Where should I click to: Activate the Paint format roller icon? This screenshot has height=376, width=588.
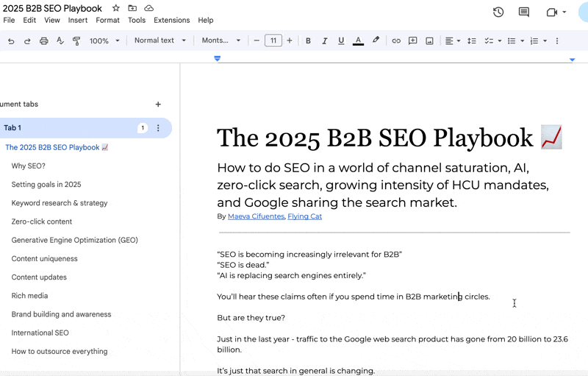click(76, 41)
